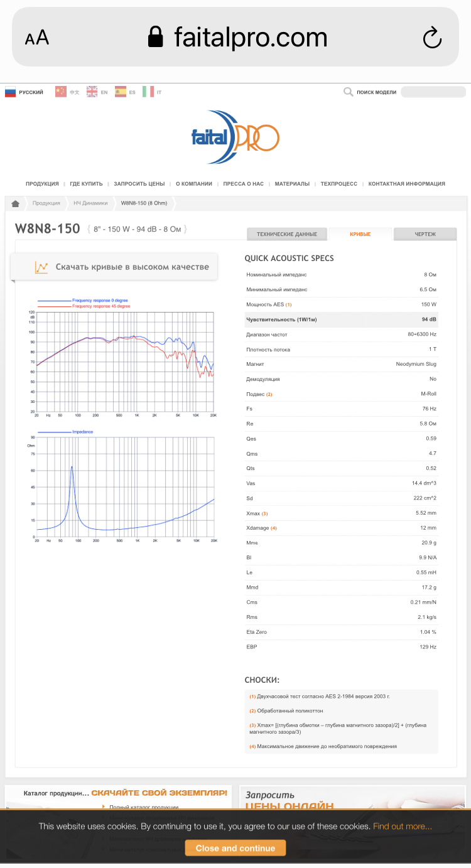This screenshot has width=471, height=868.
Task: Open the frequency response graph image
Action: (124, 358)
